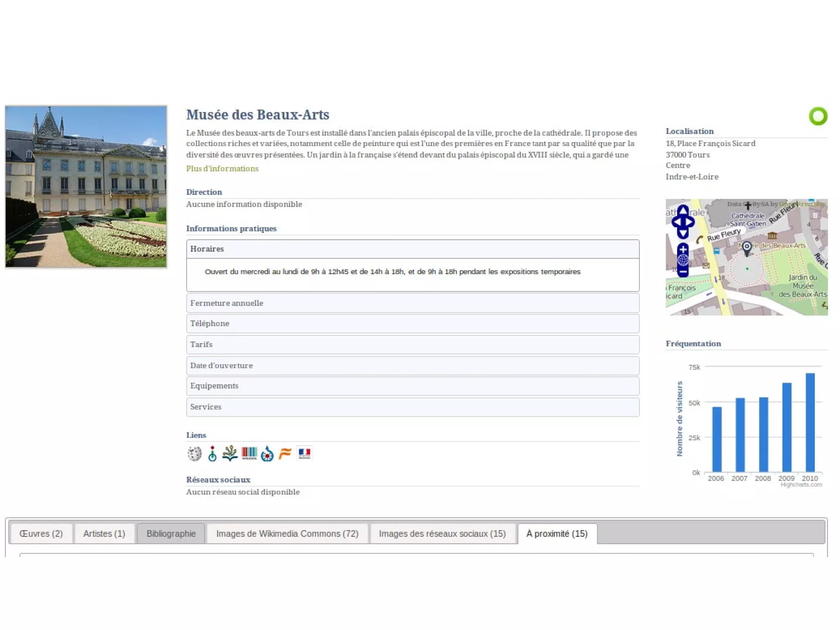Open Images de Wikimedia Commons (72) tab
The width and height of the screenshot is (840, 630).
(x=287, y=534)
